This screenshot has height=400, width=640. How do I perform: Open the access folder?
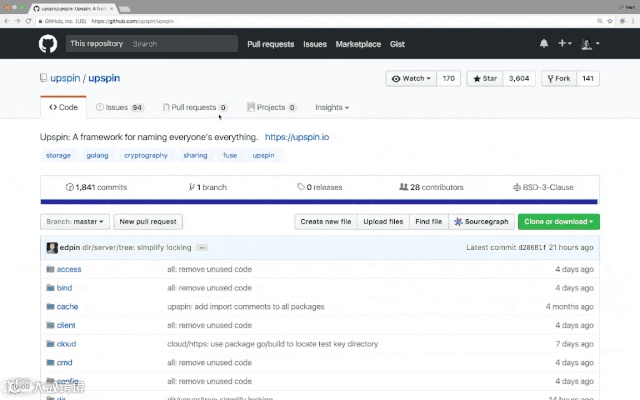click(69, 269)
